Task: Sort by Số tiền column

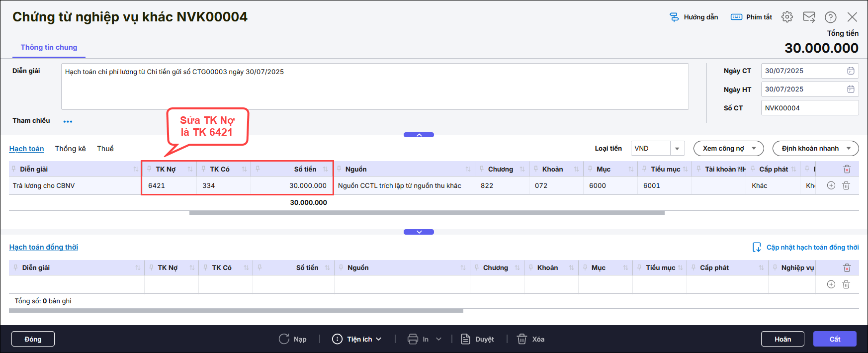Action: tap(325, 169)
